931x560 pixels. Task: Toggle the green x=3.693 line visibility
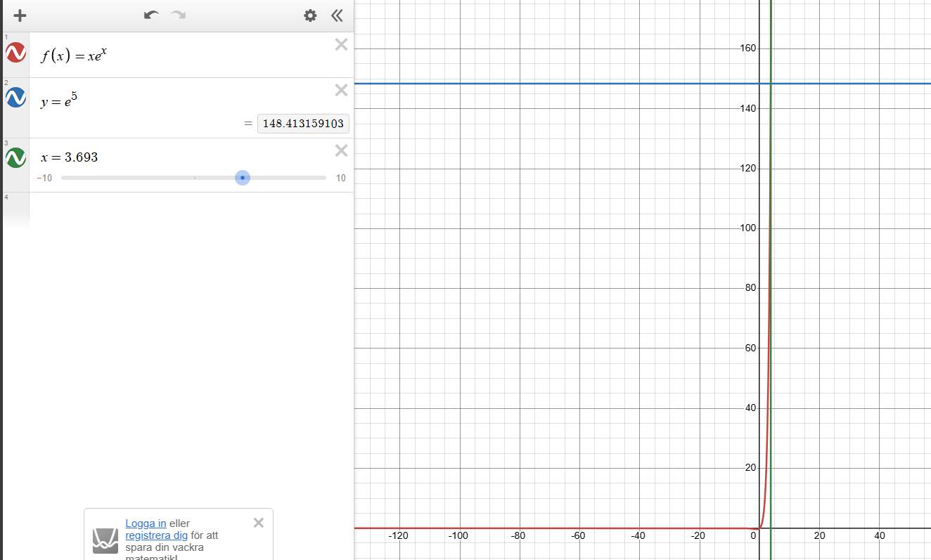pyautogui.click(x=15, y=157)
